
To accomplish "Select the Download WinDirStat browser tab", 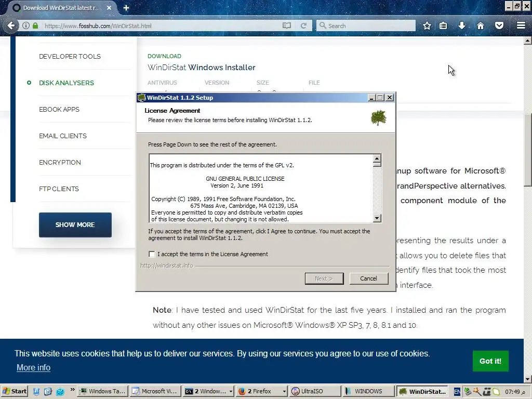I will [x=61, y=7].
